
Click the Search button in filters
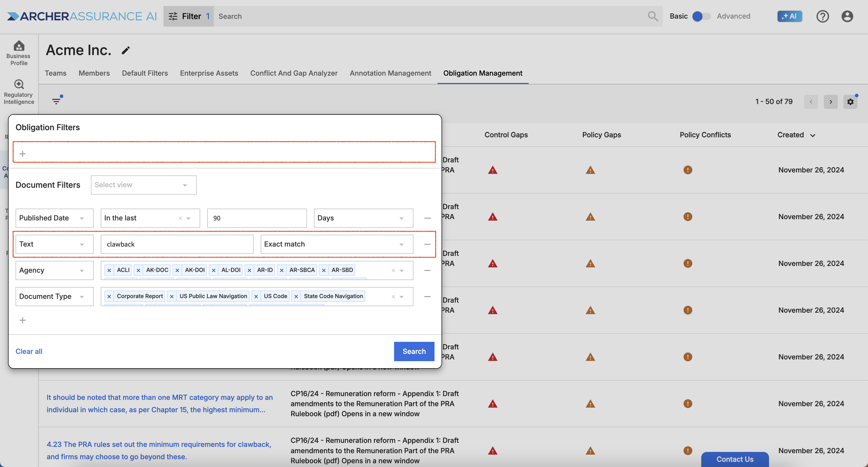point(414,351)
